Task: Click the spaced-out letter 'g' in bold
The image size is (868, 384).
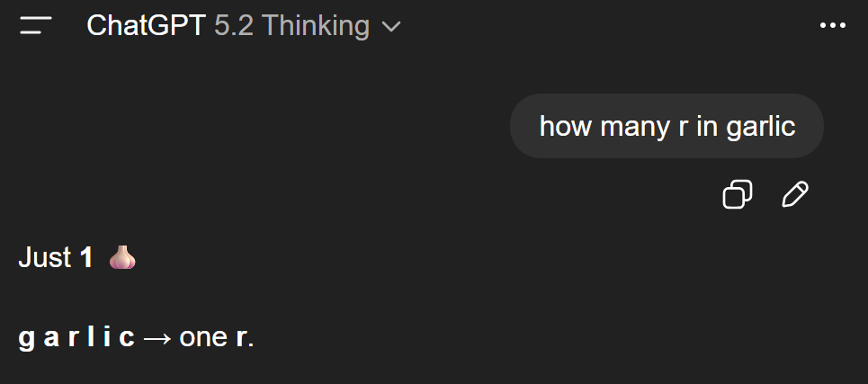Action: 26,338
